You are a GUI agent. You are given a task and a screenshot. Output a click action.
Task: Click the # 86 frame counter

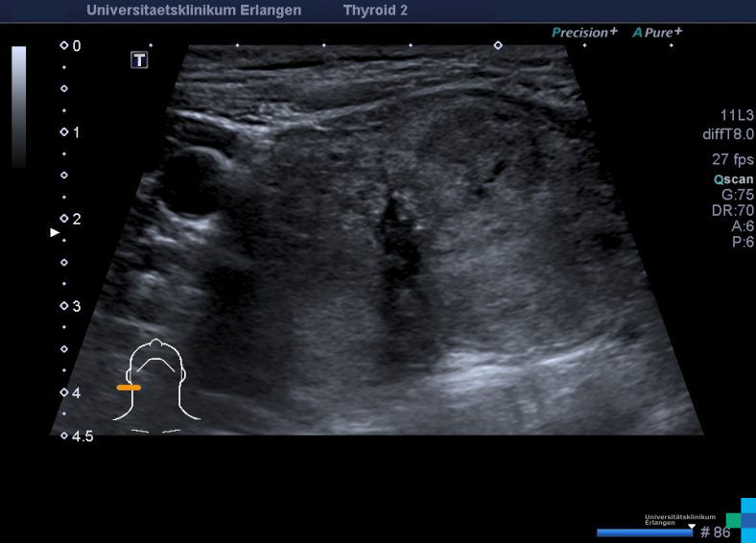point(715,531)
